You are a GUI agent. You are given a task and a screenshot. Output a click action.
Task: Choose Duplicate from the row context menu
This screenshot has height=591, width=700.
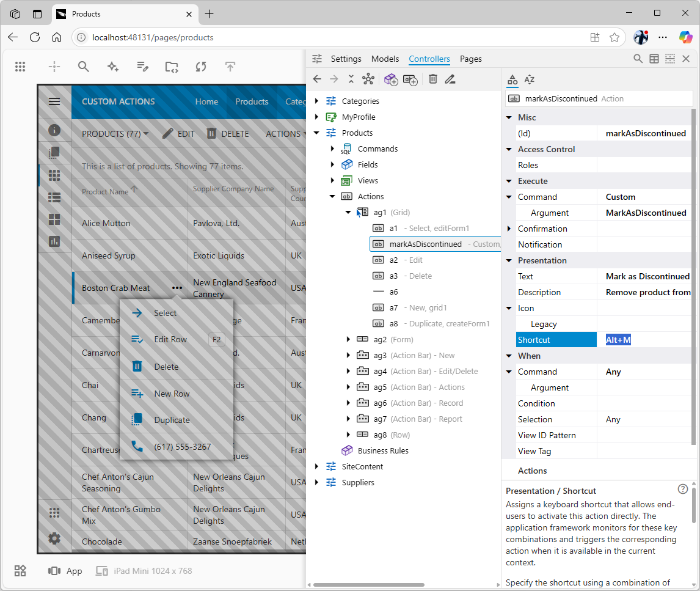172,420
